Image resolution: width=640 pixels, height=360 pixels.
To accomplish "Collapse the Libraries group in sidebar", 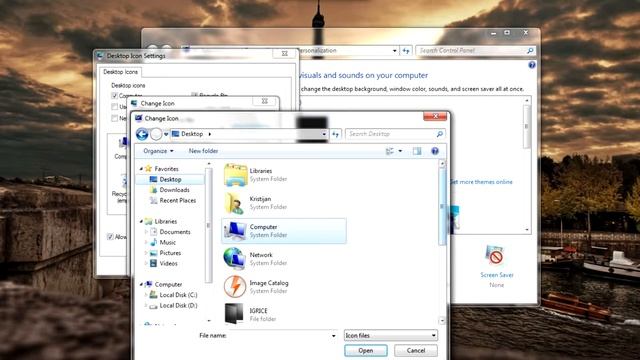I will (141, 221).
